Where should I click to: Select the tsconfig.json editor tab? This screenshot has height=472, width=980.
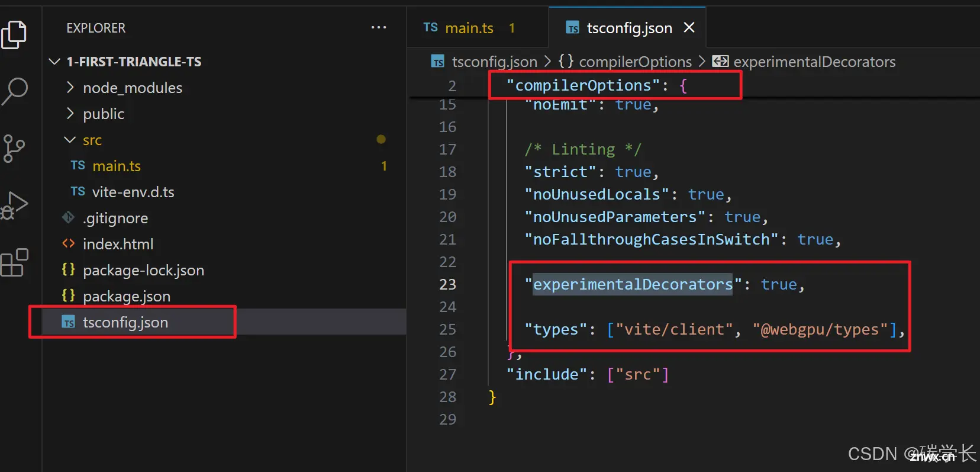(628, 28)
